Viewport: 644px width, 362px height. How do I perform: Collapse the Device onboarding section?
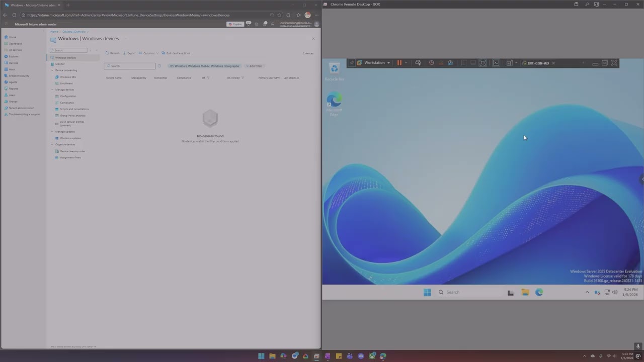(x=52, y=70)
